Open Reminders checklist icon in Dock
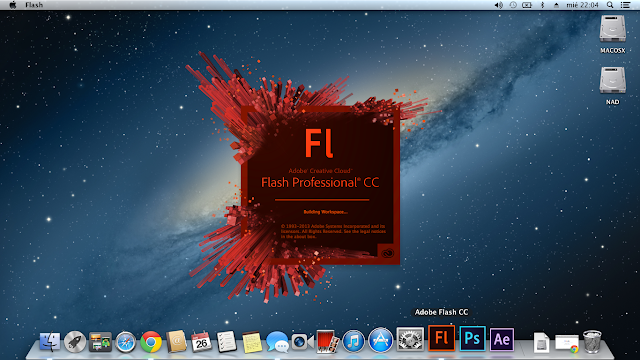 point(227,341)
